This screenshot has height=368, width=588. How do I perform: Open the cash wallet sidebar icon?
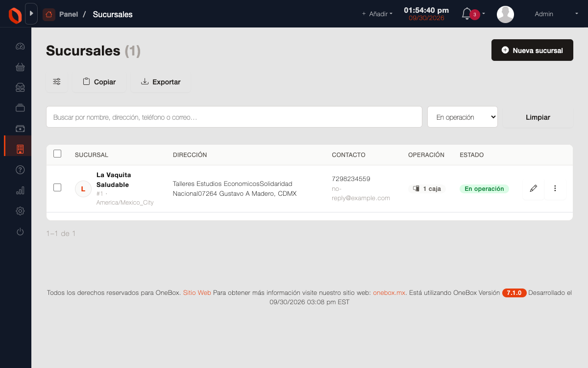pos(20,129)
